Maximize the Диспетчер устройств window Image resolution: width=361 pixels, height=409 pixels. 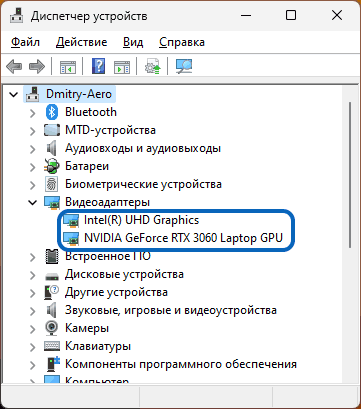click(x=291, y=15)
